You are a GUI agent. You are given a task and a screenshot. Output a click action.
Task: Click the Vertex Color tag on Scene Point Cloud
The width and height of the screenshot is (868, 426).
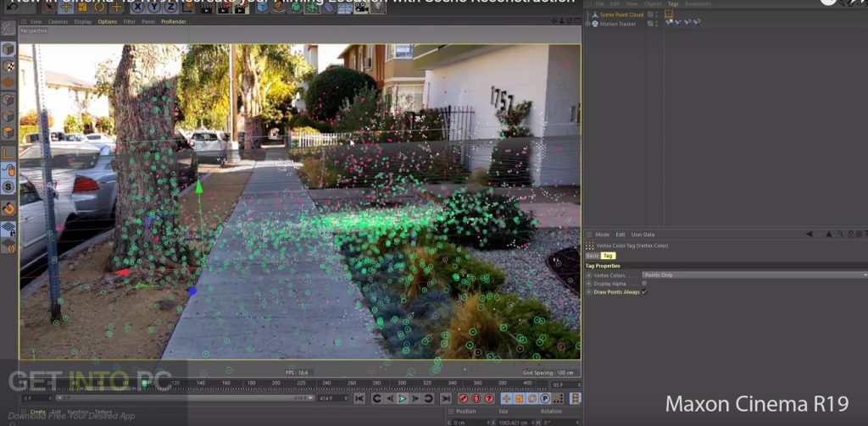pyautogui.click(x=669, y=14)
